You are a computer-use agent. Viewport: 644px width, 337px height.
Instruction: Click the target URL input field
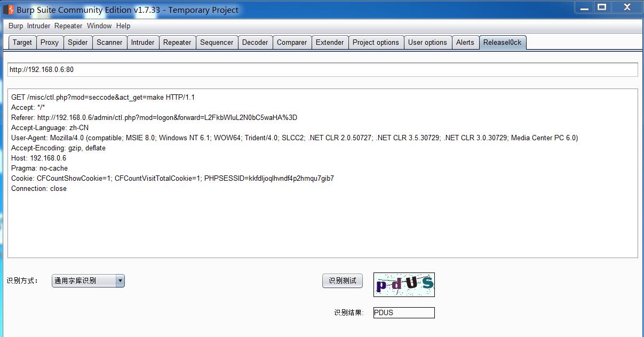tap(322, 70)
